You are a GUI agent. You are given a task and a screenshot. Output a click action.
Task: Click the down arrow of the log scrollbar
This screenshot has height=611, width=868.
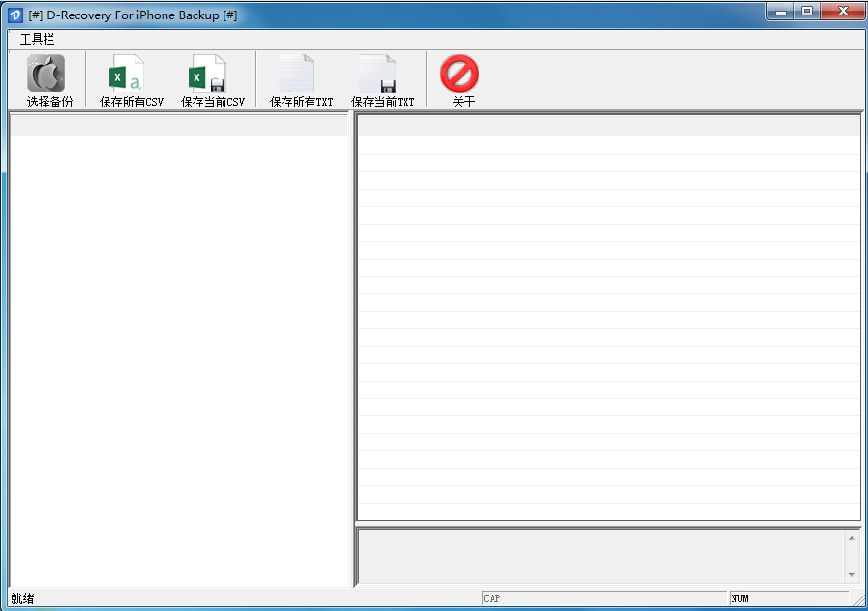852,574
